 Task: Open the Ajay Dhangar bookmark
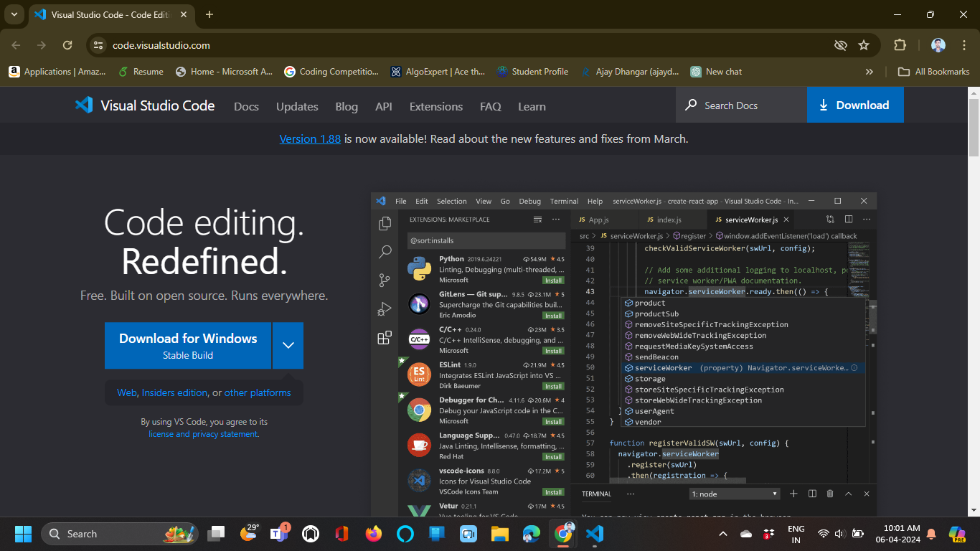629,72
